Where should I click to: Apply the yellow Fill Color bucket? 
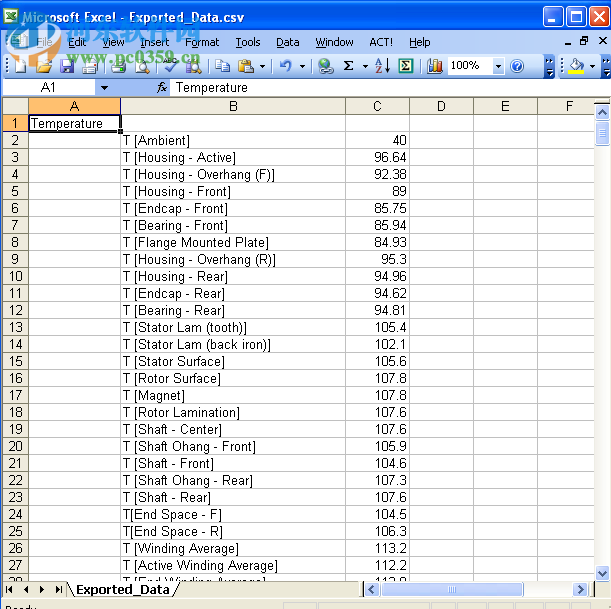[x=576, y=66]
